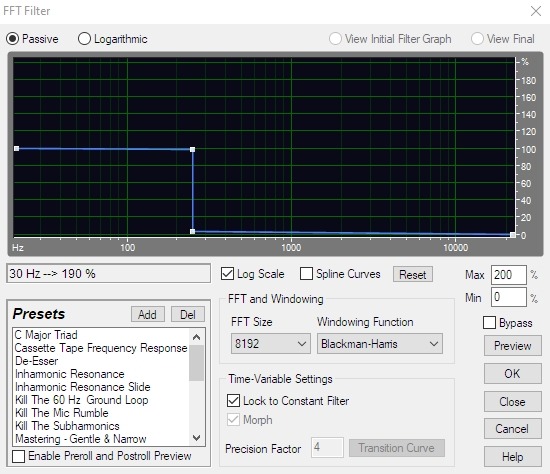
Task: Click the Transition Curve button
Action: [397, 448]
